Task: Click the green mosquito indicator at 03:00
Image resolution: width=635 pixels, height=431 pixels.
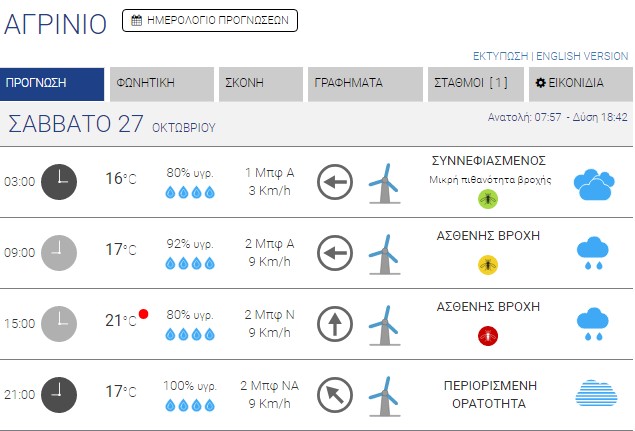Action: pos(487,199)
